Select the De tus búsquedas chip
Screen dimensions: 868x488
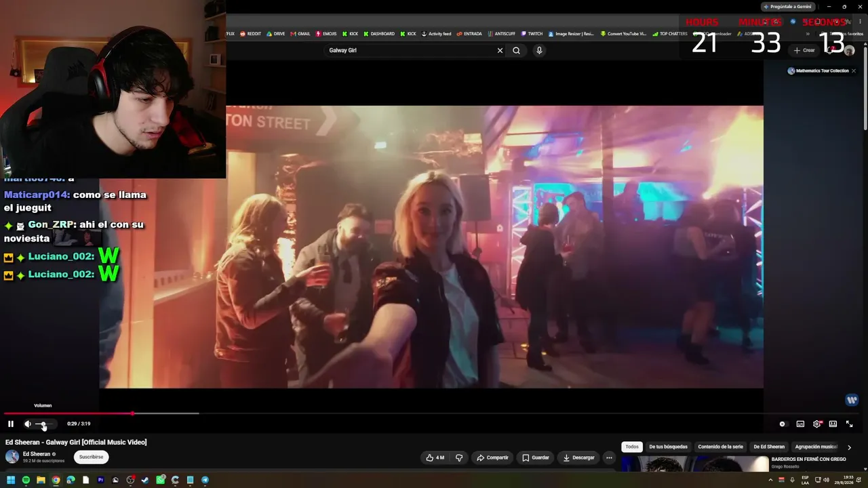(668, 447)
